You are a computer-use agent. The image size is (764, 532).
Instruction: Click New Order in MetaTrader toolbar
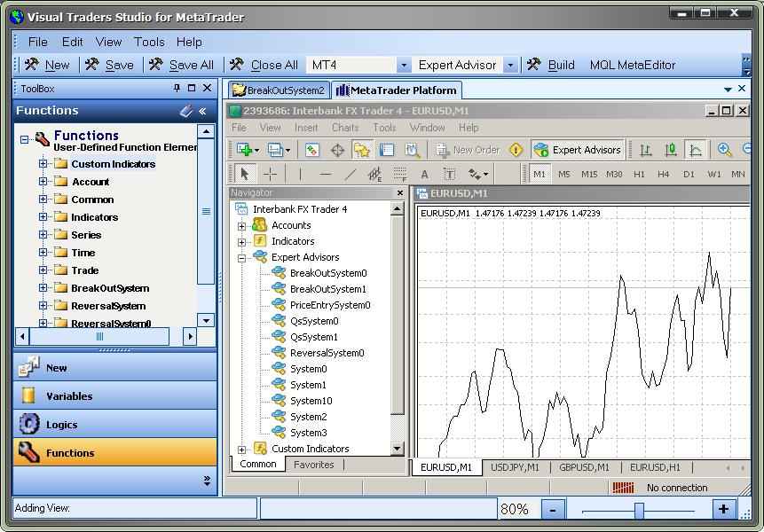point(468,150)
